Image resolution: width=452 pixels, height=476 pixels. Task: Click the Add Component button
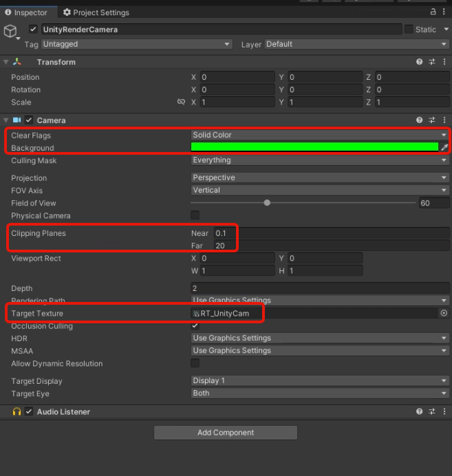[x=226, y=433]
